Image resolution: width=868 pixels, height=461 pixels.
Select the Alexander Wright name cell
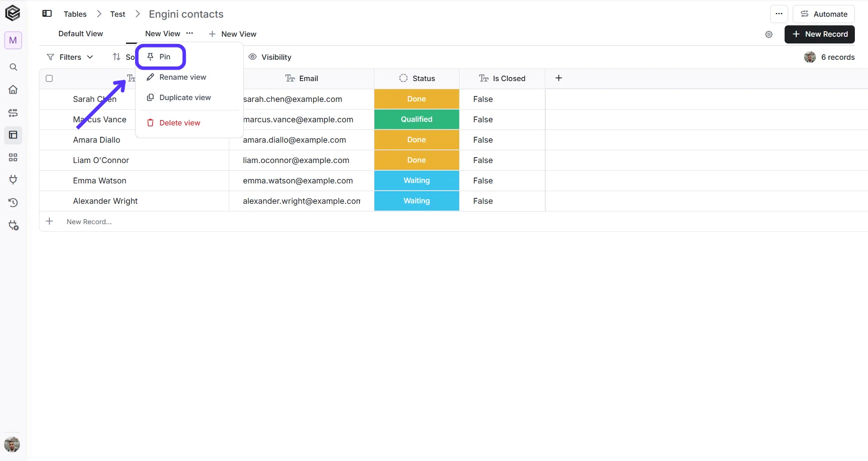(134, 201)
